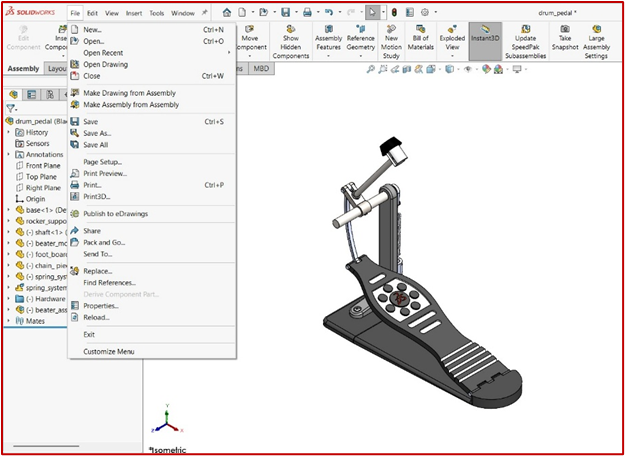Image resolution: width=625 pixels, height=456 pixels.
Task: Open Large Assembly Settings
Action: (x=596, y=41)
